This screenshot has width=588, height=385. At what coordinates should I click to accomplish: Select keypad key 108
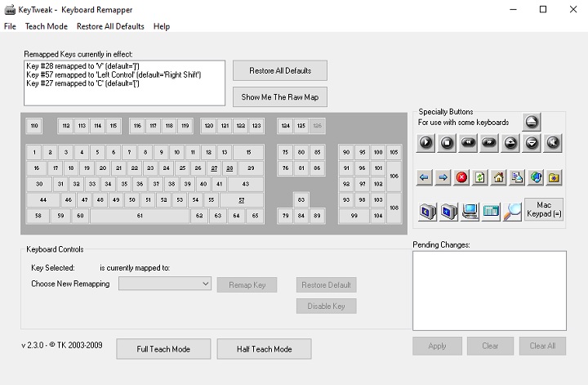pos(394,208)
